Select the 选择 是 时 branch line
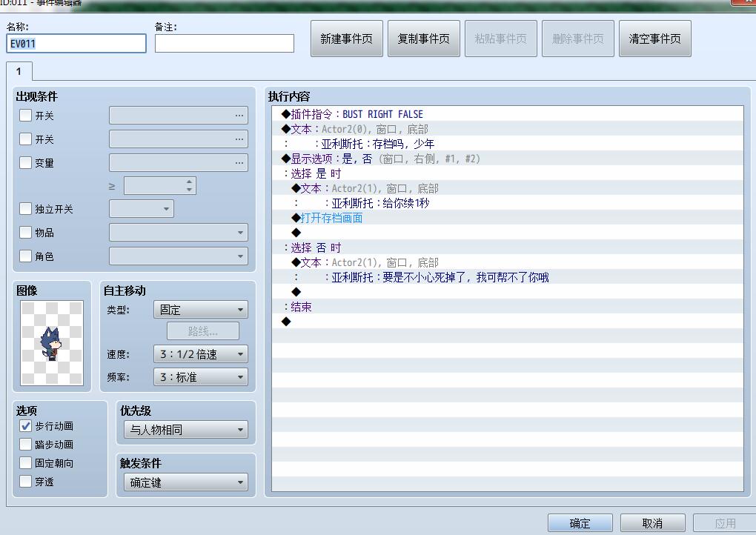756x535 pixels. click(507, 173)
